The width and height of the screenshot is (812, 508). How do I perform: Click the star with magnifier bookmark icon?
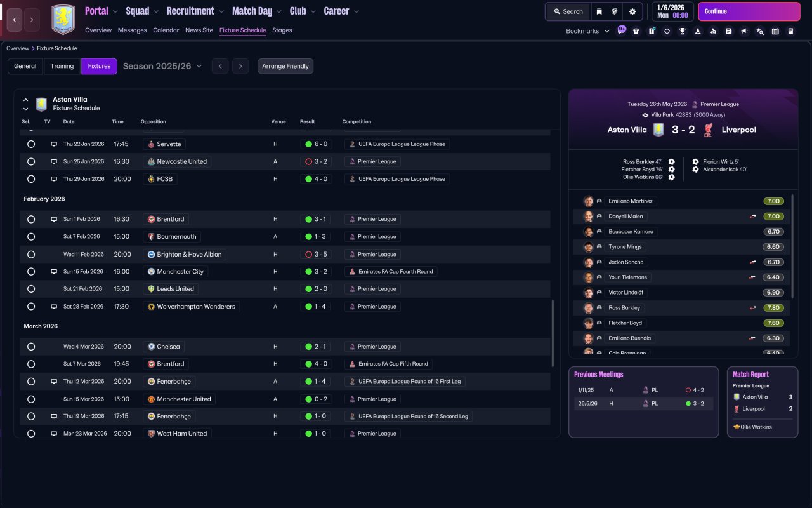(x=760, y=31)
